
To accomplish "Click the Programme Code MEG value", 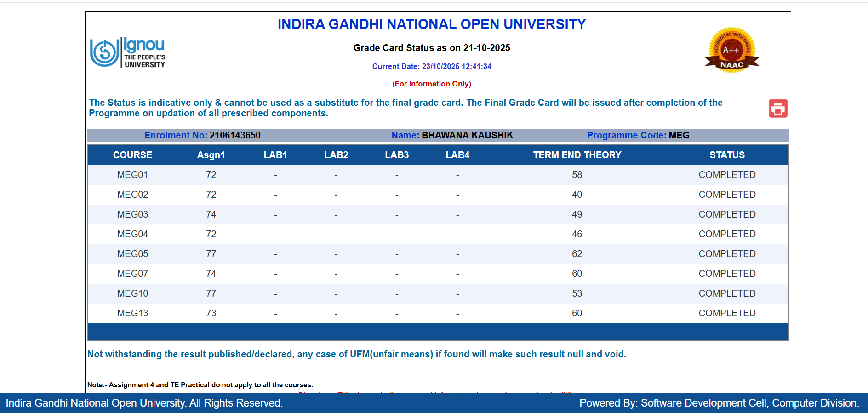I will (679, 135).
